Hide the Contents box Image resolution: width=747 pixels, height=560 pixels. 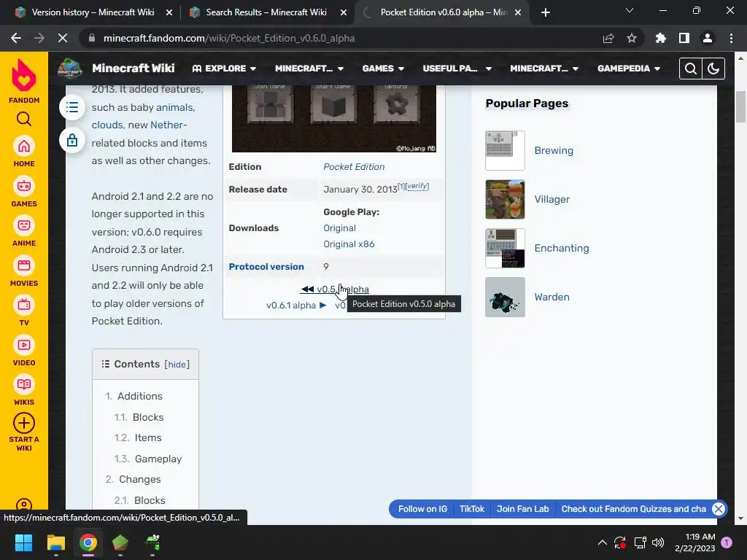(177, 365)
